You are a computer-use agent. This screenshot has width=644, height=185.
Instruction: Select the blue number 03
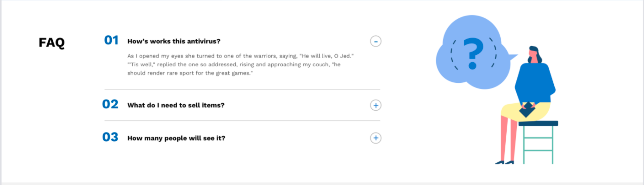(110, 137)
